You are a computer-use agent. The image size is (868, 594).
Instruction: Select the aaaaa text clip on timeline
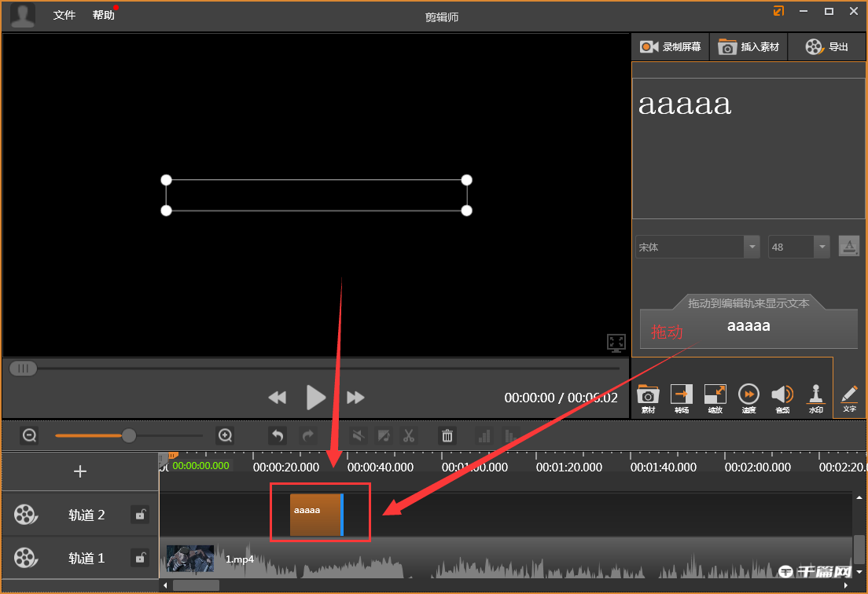[x=315, y=515]
